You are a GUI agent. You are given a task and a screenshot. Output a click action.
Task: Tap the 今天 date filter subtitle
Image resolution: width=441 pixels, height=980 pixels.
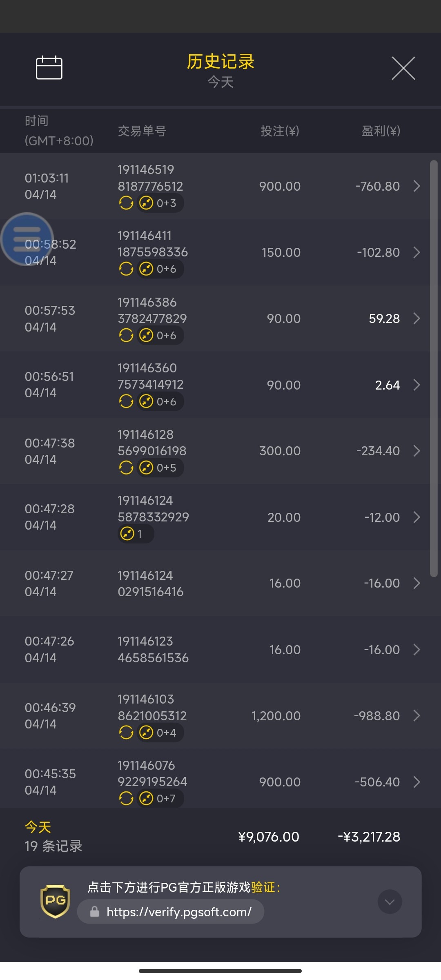tap(220, 82)
